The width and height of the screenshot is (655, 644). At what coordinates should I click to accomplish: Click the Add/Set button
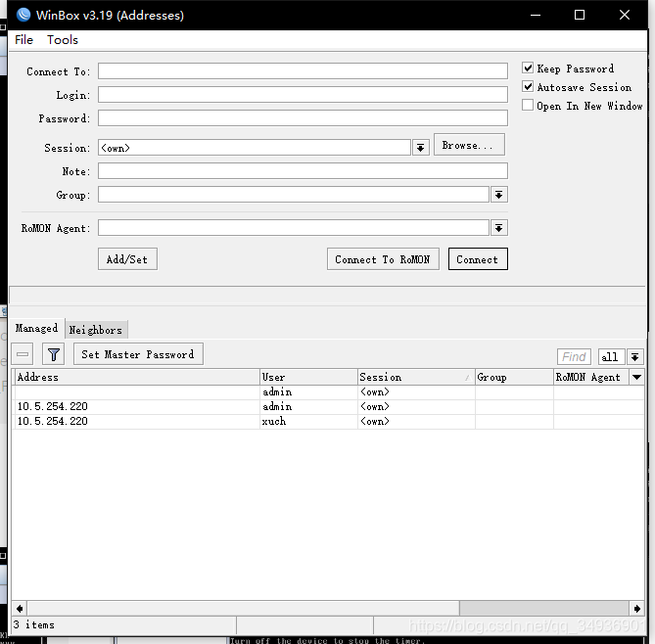pyautogui.click(x=127, y=259)
